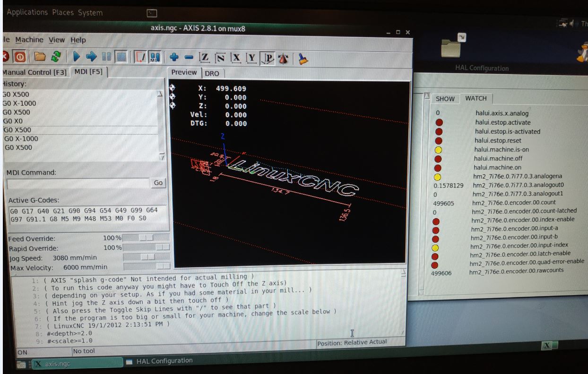Reload the current file with green arrows icon

[57, 57]
